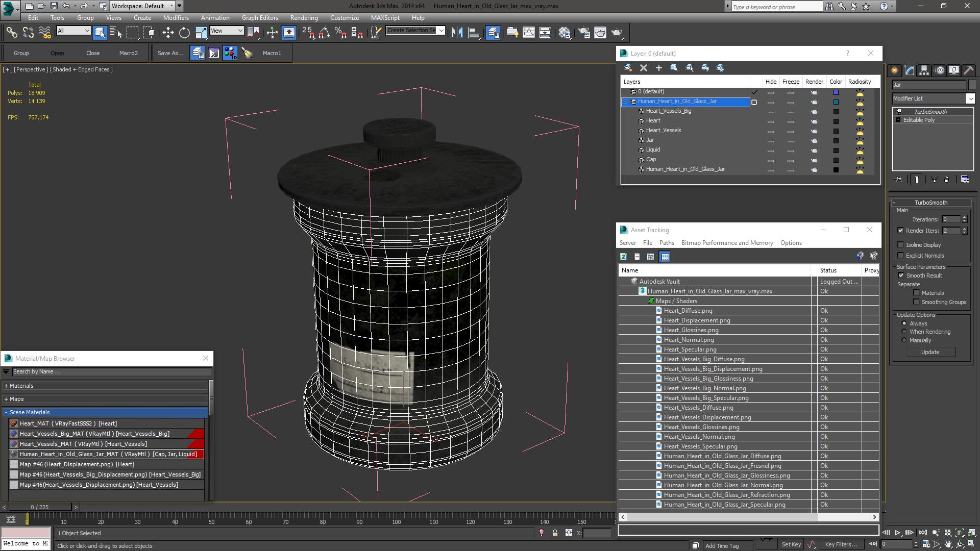Collapse the Scene Materials group

[x=105, y=412]
